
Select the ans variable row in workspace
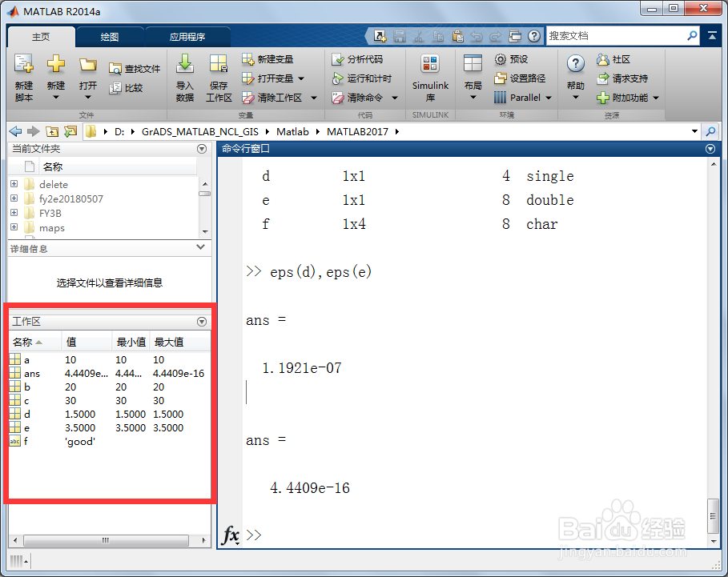point(110,374)
